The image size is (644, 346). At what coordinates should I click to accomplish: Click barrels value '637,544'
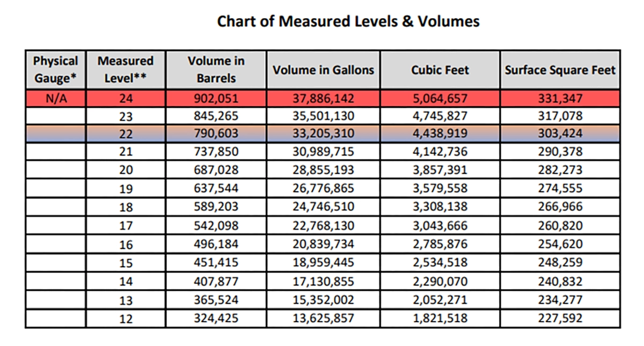tap(216, 189)
